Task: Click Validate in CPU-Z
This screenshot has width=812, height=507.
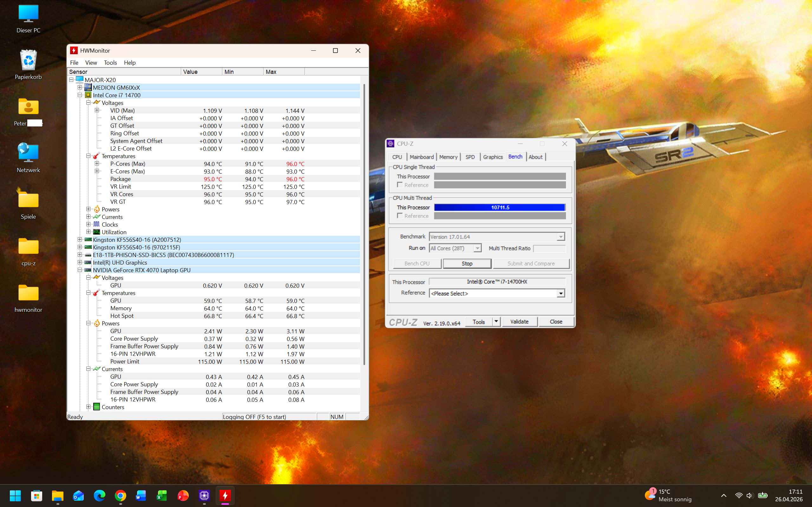Action: tap(520, 322)
